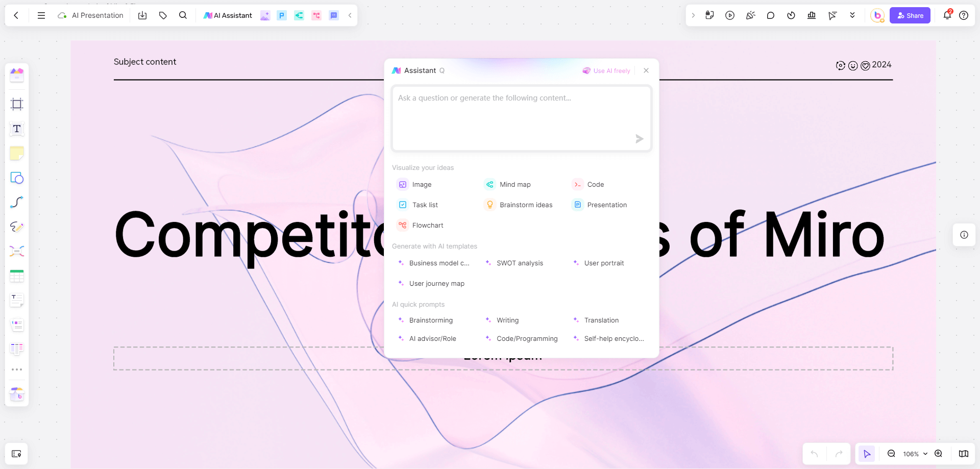The image size is (980, 469).
Task: Select the Pen drawing tool
Action: (17, 227)
